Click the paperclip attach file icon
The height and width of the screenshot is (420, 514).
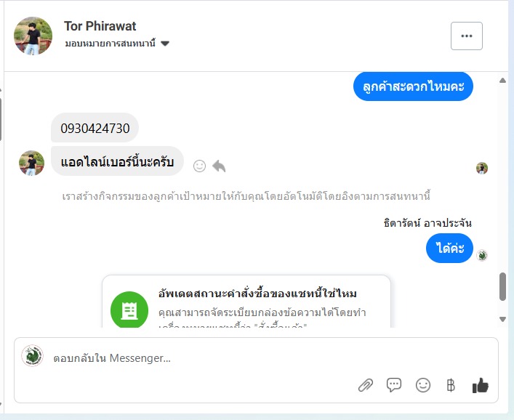tap(365, 386)
